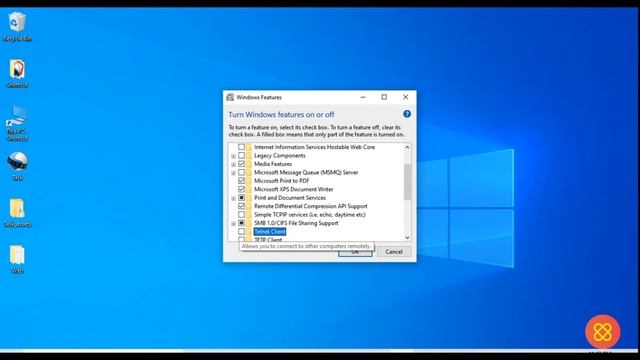Select Microsoft Print to PDF label
Viewport: 640px width, 360px height.
pyautogui.click(x=282, y=181)
